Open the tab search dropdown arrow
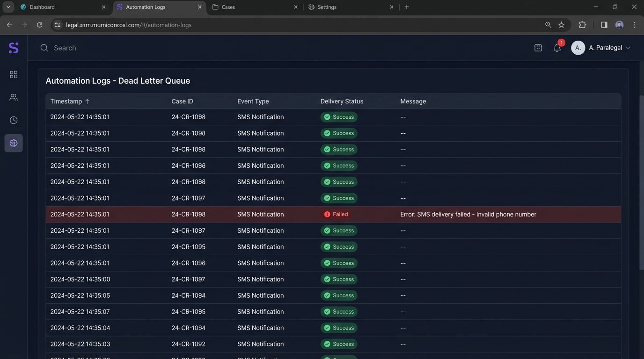 point(8,7)
